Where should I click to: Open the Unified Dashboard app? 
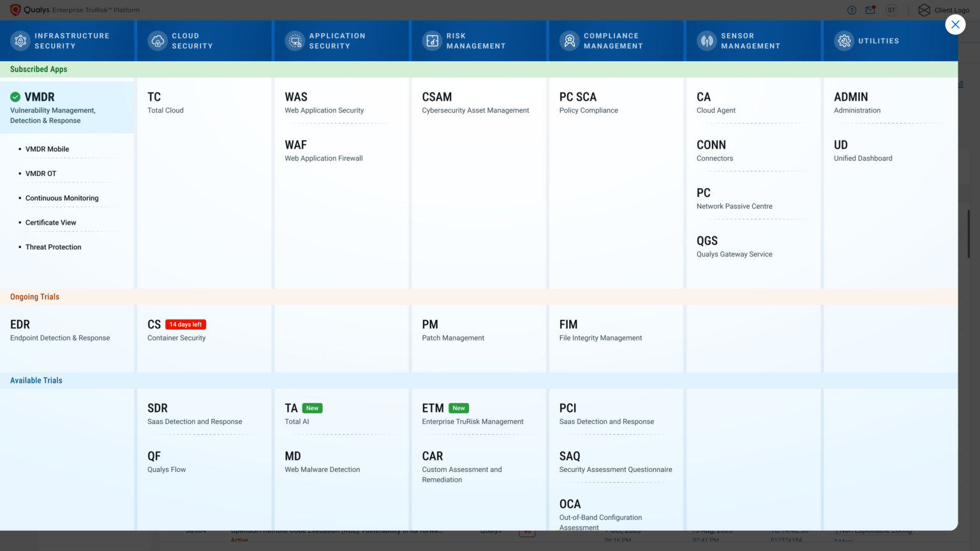point(840,145)
